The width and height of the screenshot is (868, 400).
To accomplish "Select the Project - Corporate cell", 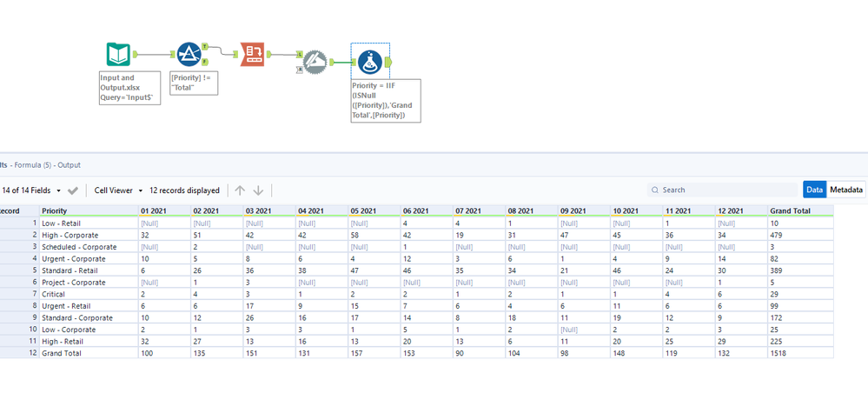I will click(x=89, y=282).
